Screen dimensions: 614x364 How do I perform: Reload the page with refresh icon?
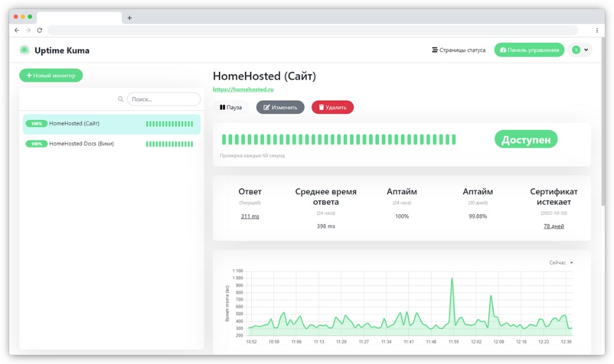point(40,30)
